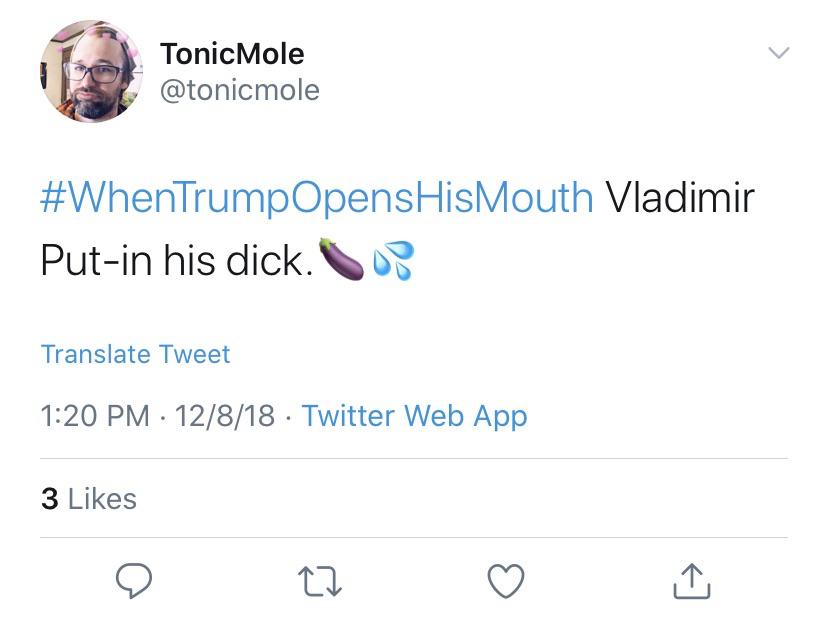The image size is (828, 620).
Task: Open the Twitter Web App source link
Action: (414, 416)
